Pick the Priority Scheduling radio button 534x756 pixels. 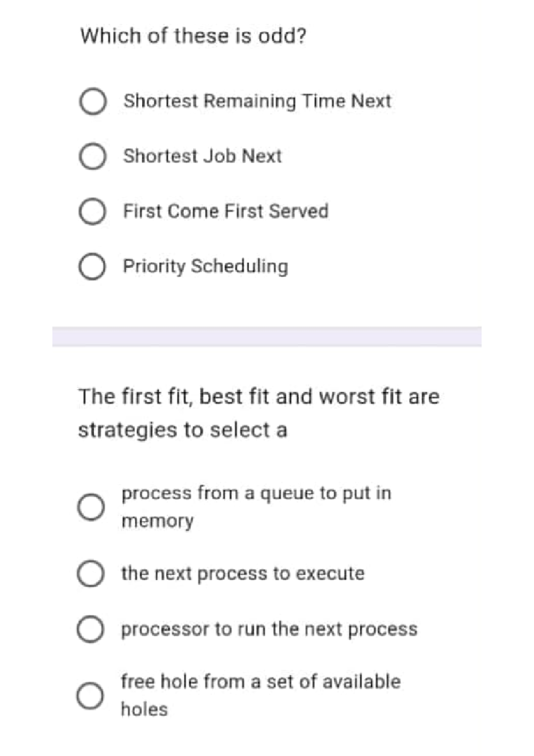click(93, 267)
